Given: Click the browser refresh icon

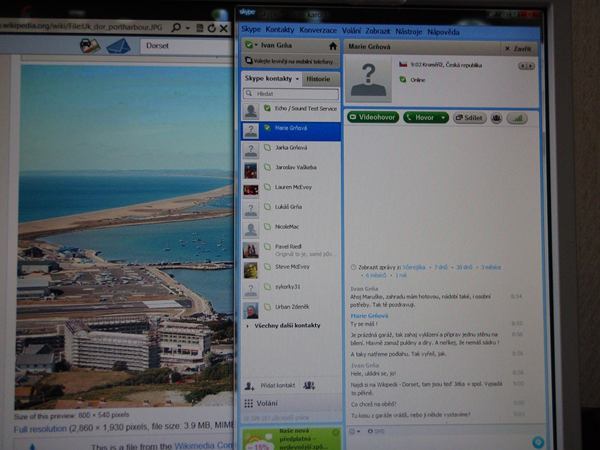Looking at the screenshot, I should pos(212,28).
